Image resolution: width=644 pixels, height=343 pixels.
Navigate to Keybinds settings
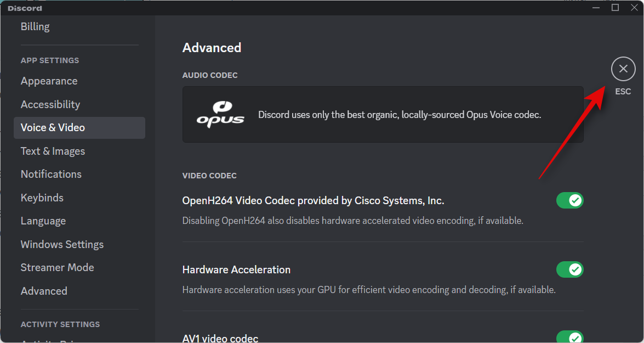[x=42, y=198]
